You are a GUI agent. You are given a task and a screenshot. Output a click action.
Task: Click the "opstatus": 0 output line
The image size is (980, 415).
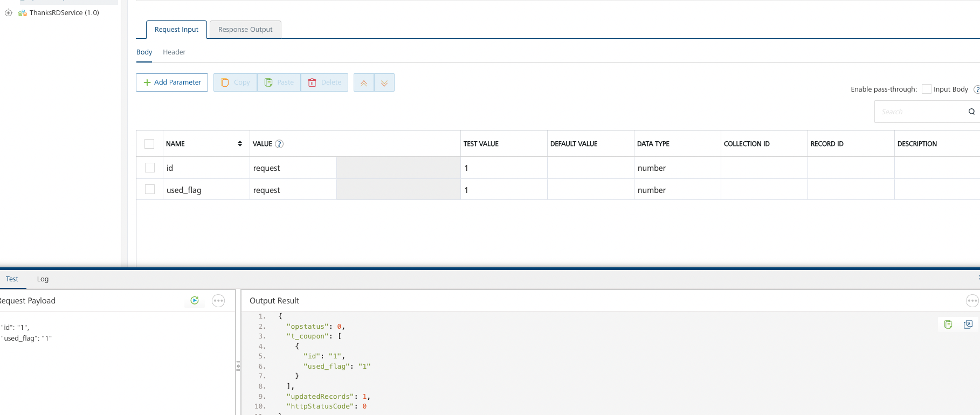tap(315, 327)
